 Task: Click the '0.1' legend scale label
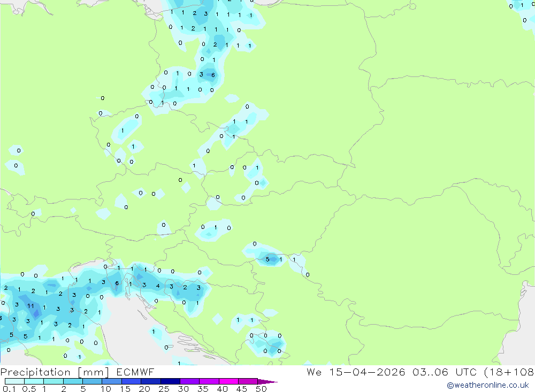tap(9, 389)
